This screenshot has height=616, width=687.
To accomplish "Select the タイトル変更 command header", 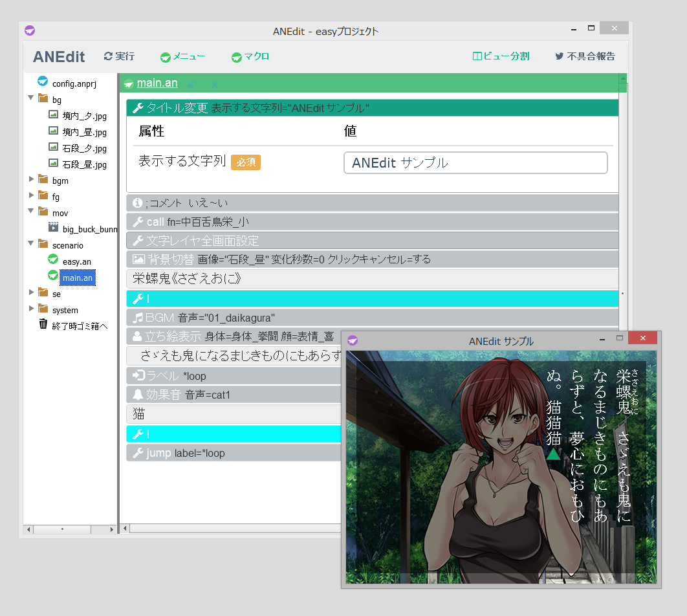I will 373,108.
